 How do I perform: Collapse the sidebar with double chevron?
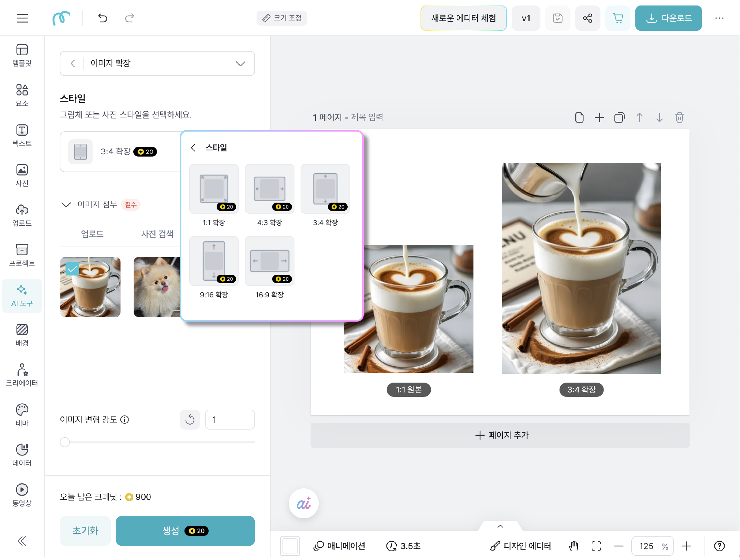click(x=22, y=541)
